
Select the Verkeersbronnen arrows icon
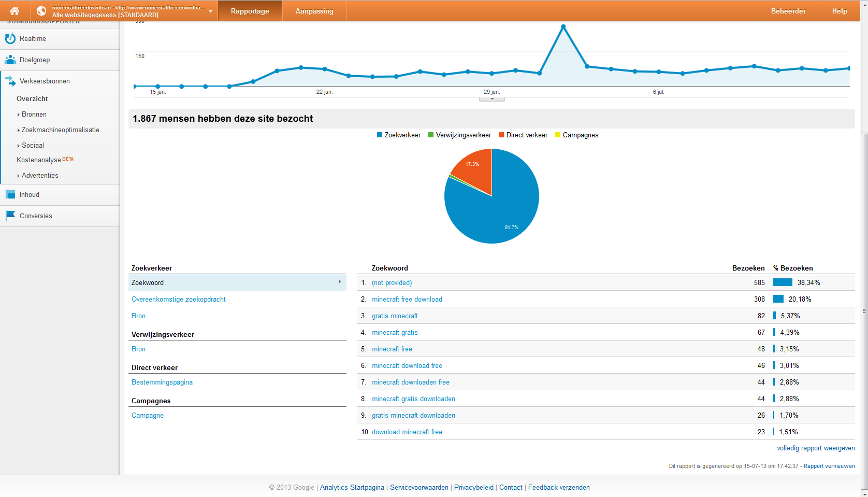pos(10,81)
